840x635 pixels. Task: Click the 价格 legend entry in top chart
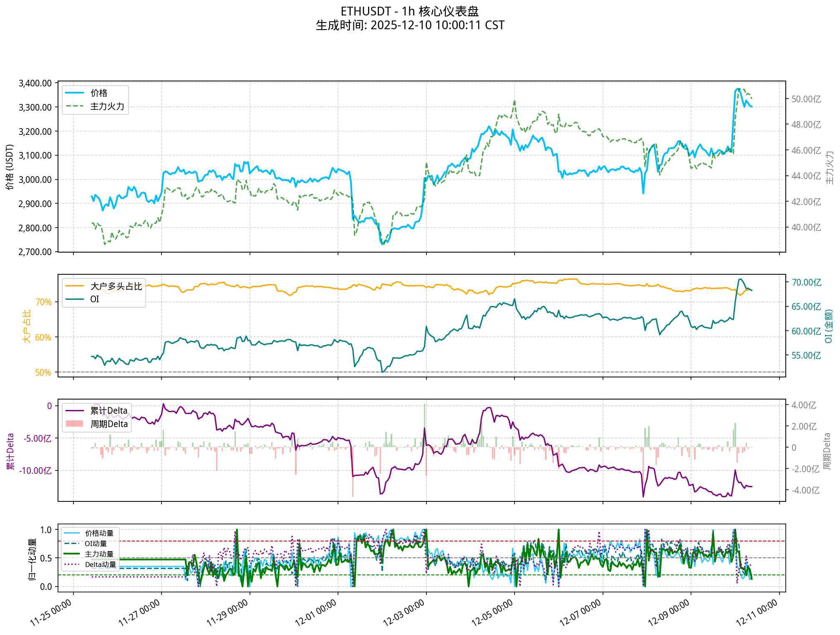coord(99,93)
